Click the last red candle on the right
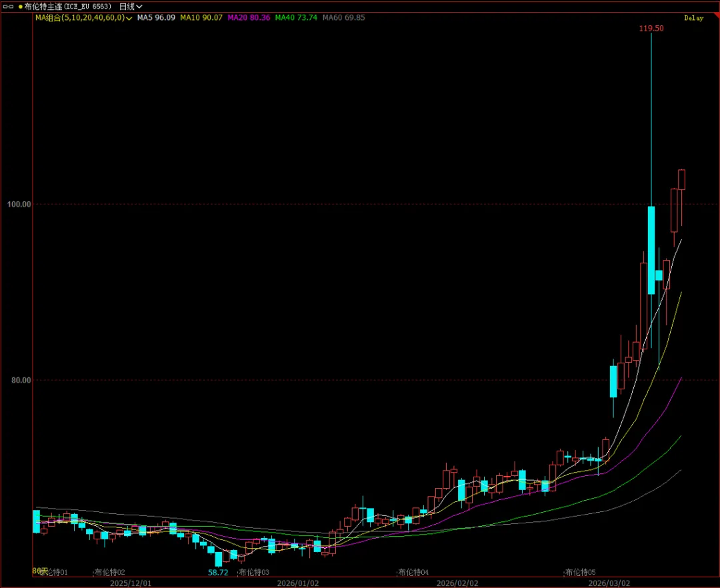This screenshot has width=720, height=588. (682, 179)
